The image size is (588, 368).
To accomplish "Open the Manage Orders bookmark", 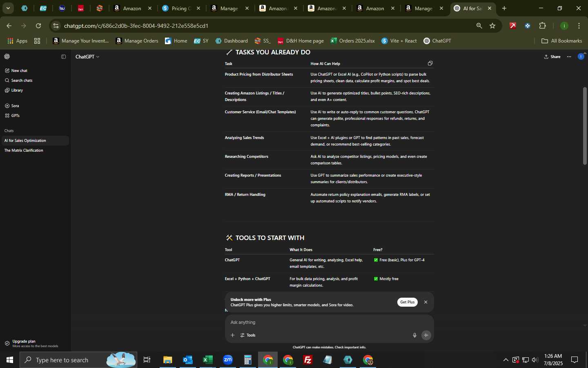I will pos(137,41).
